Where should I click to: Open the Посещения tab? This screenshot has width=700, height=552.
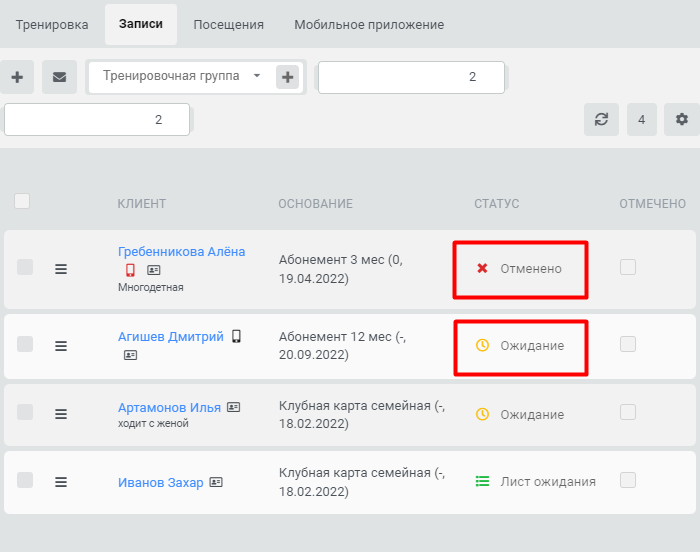click(x=228, y=25)
